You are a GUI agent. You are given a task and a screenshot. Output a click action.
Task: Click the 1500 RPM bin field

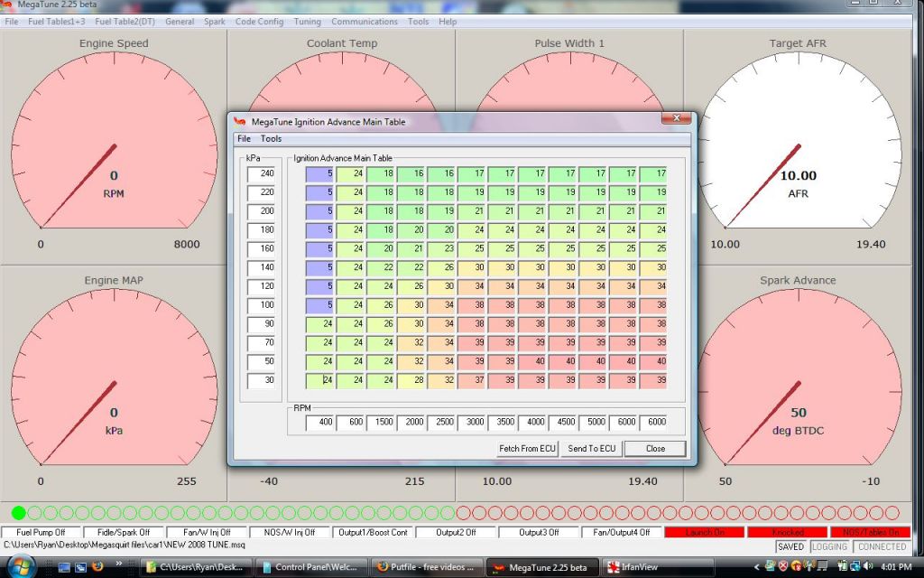(381, 423)
